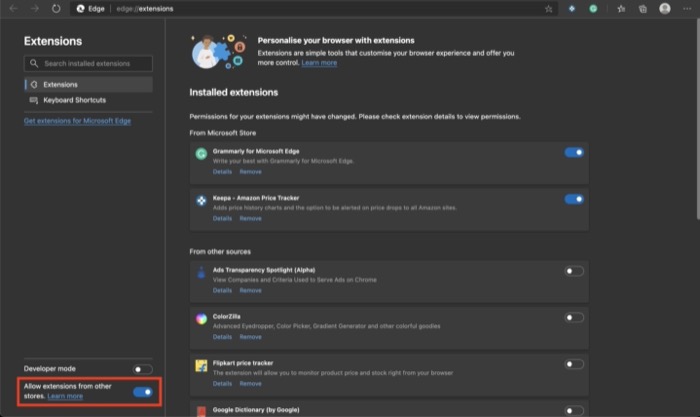Open Details for Flipkart price tracker
Image resolution: width=700 pixels, height=417 pixels.
point(222,384)
